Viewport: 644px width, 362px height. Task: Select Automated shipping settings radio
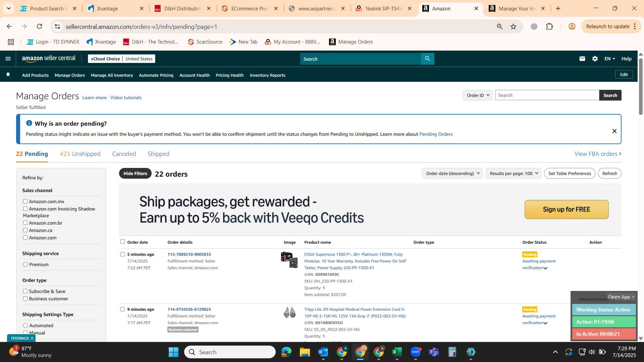tap(25, 325)
